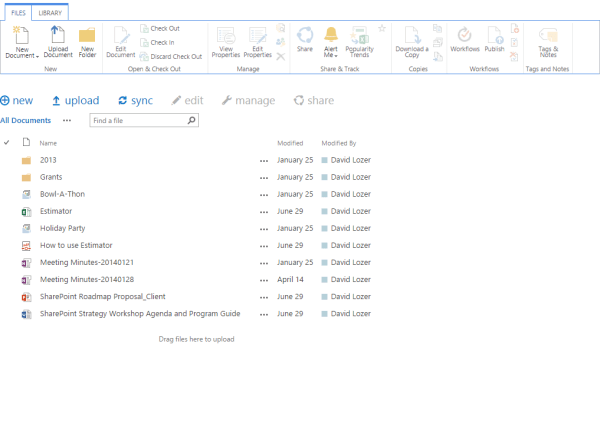The height and width of the screenshot is (421, 600).
Task: Open the ellipsis menu for Meeting Minutes-20140128
Action: 264,280
